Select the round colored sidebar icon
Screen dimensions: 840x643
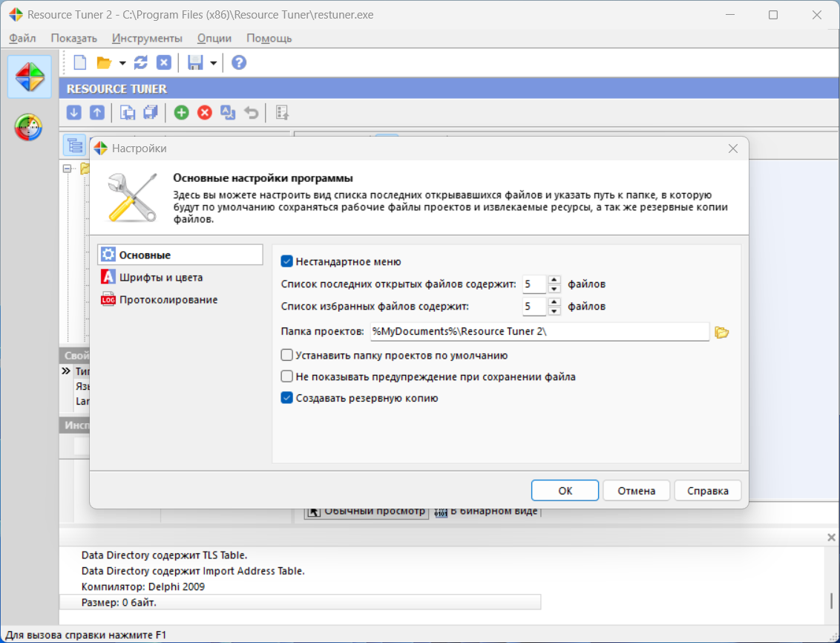[x=28, y=128]
